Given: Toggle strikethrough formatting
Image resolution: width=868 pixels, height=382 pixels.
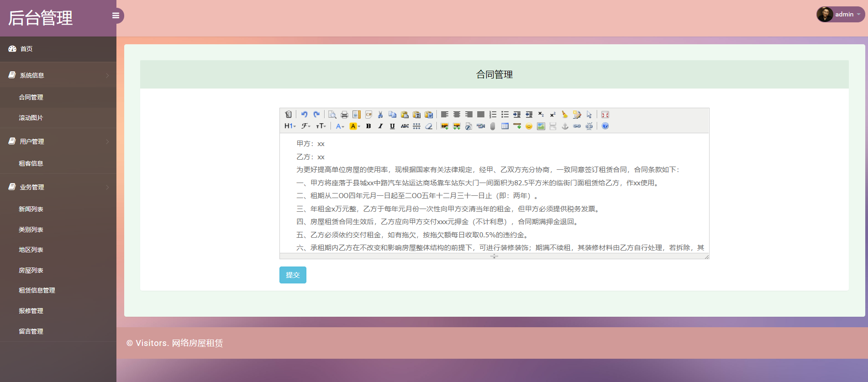Looking at the screenshot, I should click(405, 126).
